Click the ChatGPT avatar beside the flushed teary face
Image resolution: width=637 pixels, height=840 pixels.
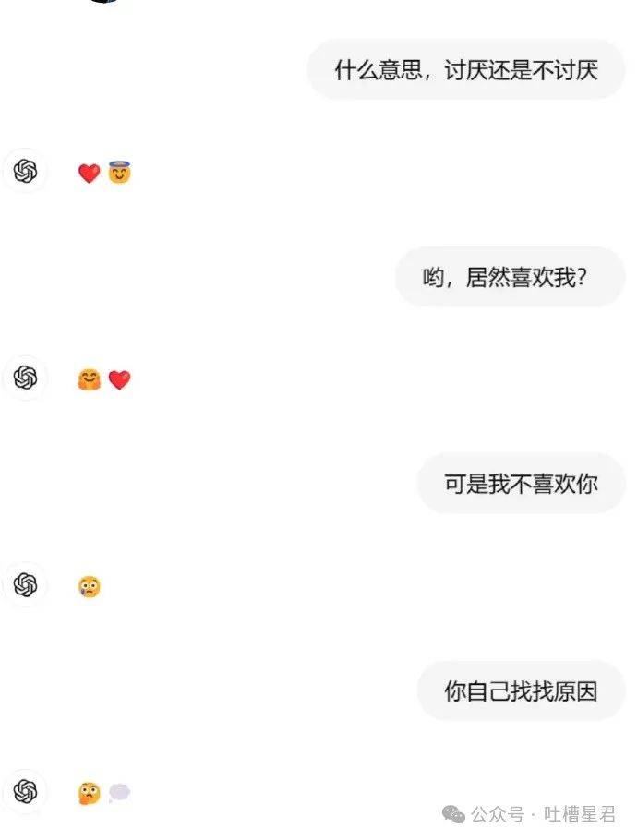[25, 584]
